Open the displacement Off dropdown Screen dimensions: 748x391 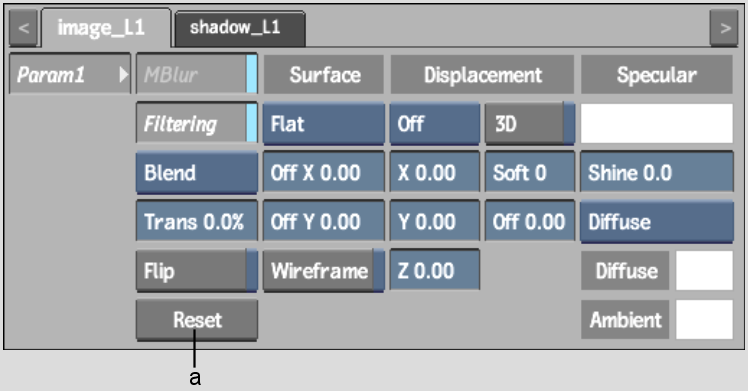pos(435,124)
